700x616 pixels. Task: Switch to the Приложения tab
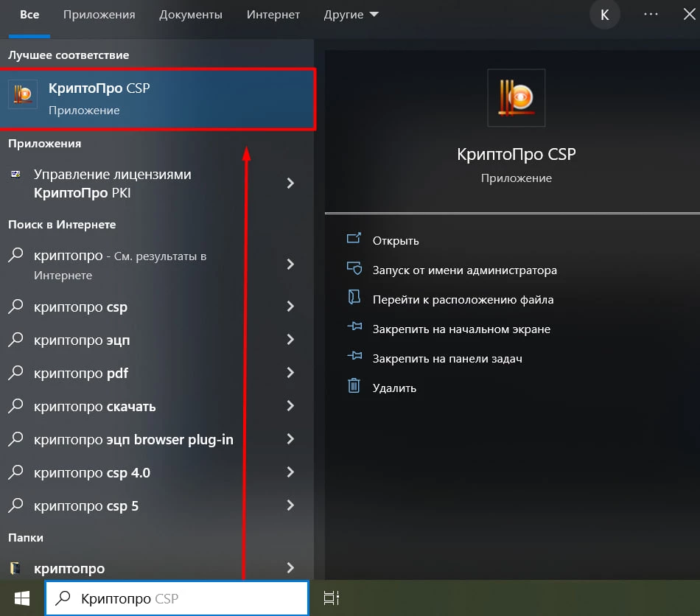click(99, 15)
